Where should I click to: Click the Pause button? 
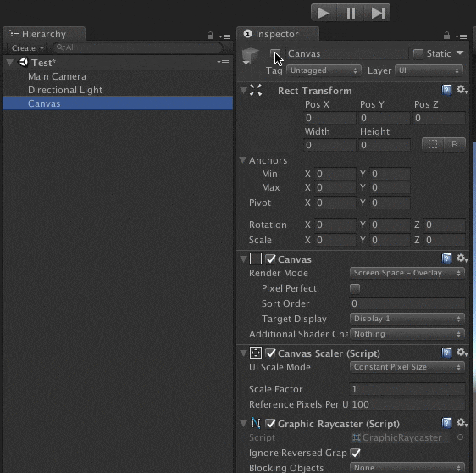(351, 13)
